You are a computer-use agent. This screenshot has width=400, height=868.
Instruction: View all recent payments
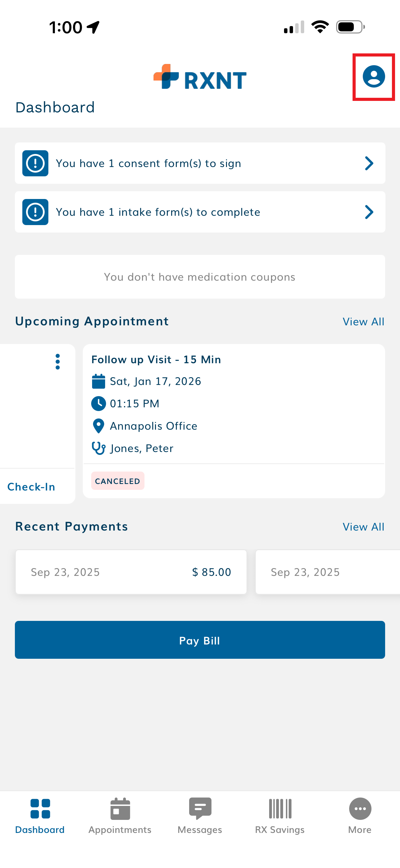(x=363, y=527)
